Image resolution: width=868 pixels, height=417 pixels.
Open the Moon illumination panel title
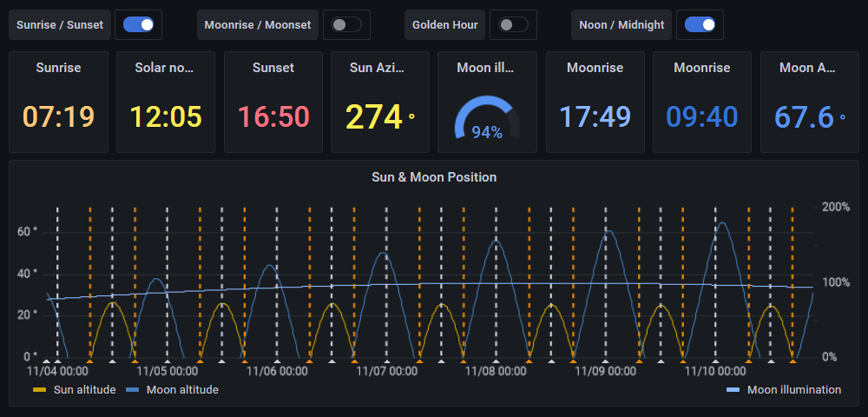pyautogui.click(x=487, y=68)
